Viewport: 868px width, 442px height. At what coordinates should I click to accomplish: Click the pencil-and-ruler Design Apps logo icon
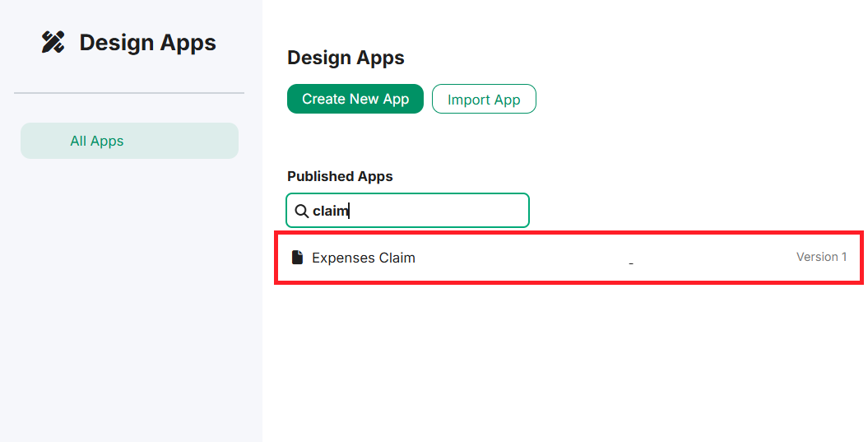53,42
